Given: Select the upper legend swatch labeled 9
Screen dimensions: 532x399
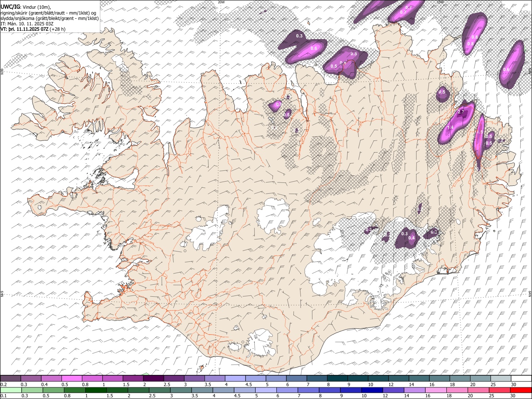Looking at the screenshot, I should click(358, 378).
